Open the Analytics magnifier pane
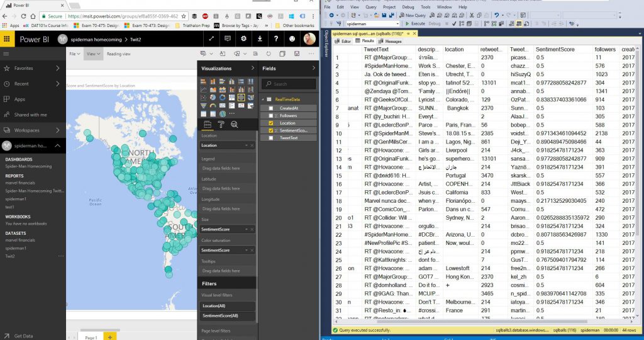This screenshot has height=340, width=644. [234, 125]
